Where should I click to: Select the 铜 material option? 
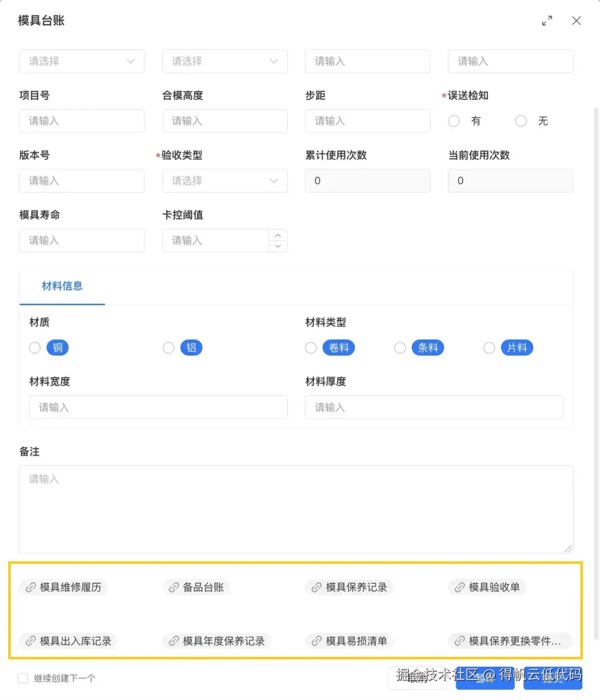click(x=34, y=348)
